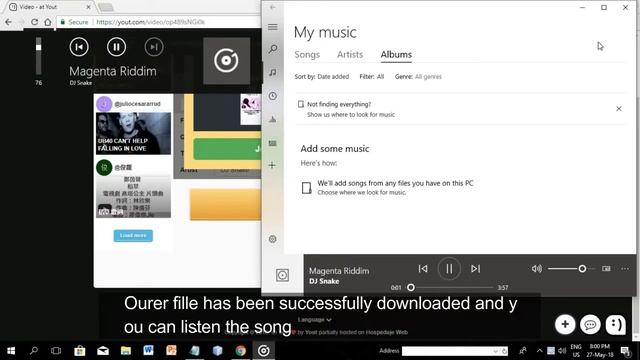Screen dimensions: 640x360
Task: Open Language dropdown in page footer
Action: [314, 320]
